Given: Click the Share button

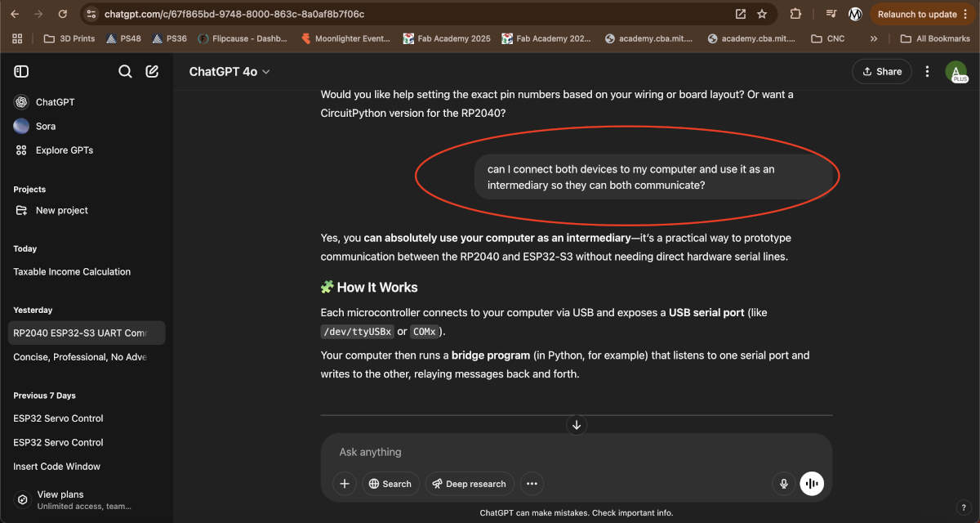Looking at the screenshot, I should 882,72.
